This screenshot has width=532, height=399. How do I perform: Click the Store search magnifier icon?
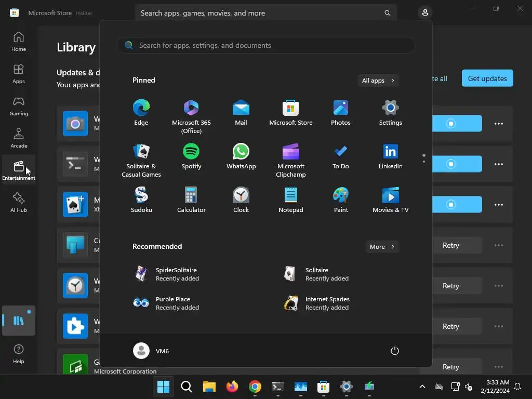pos(387,13)
